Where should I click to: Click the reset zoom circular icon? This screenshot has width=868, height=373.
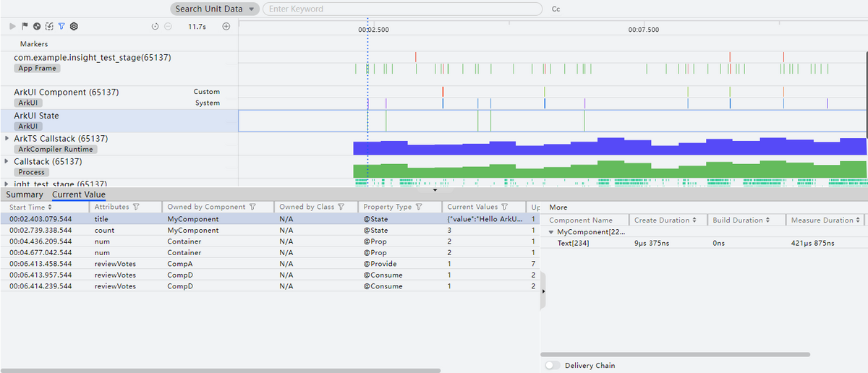(155, 26)
